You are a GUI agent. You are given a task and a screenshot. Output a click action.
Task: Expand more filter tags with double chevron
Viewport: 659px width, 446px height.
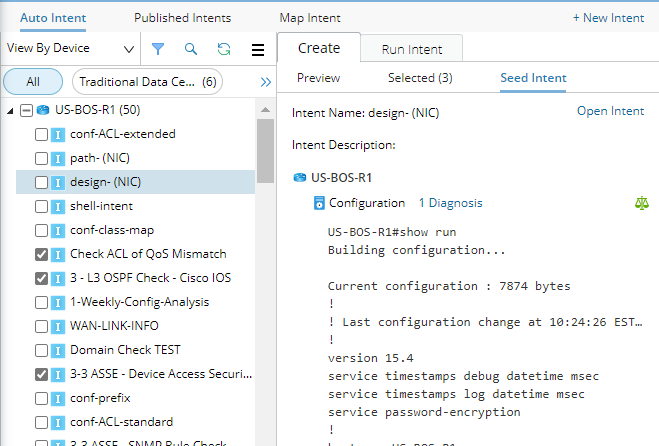click(266, 82)
